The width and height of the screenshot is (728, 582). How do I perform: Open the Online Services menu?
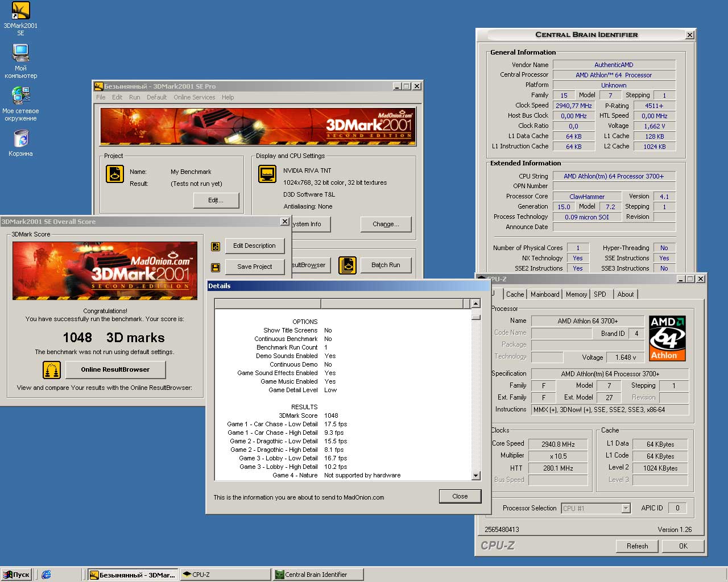(195, 97)
